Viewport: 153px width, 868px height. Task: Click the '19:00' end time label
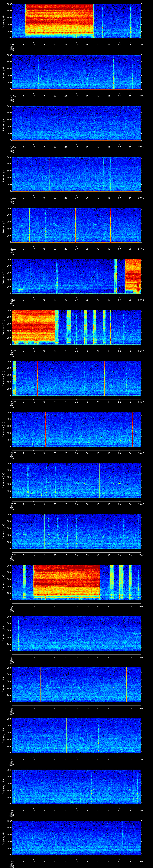(x=141, y=147)
